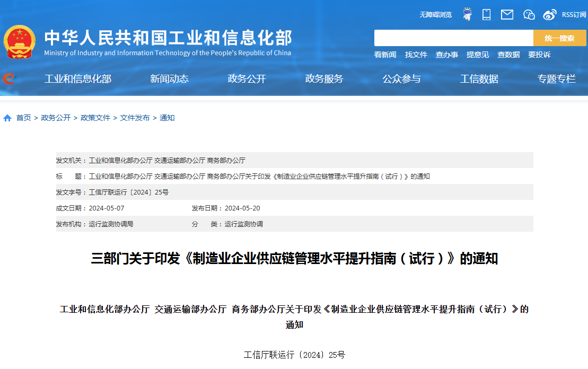588x369 pixels.
Task: Click 发布机构 value 运行监测协调局
Action: pos(111,224)
